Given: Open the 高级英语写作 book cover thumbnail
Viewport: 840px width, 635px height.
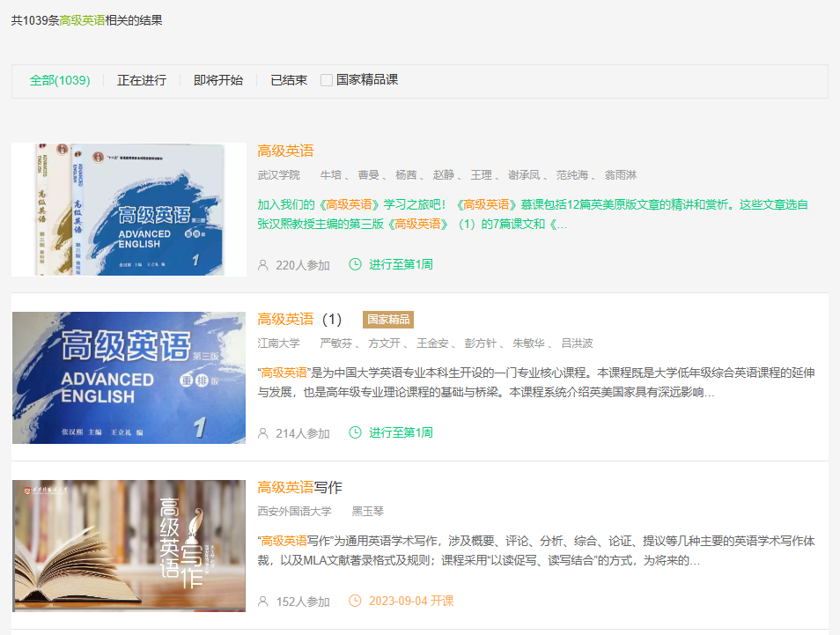Looking at the screenshot, I should 129,545.
